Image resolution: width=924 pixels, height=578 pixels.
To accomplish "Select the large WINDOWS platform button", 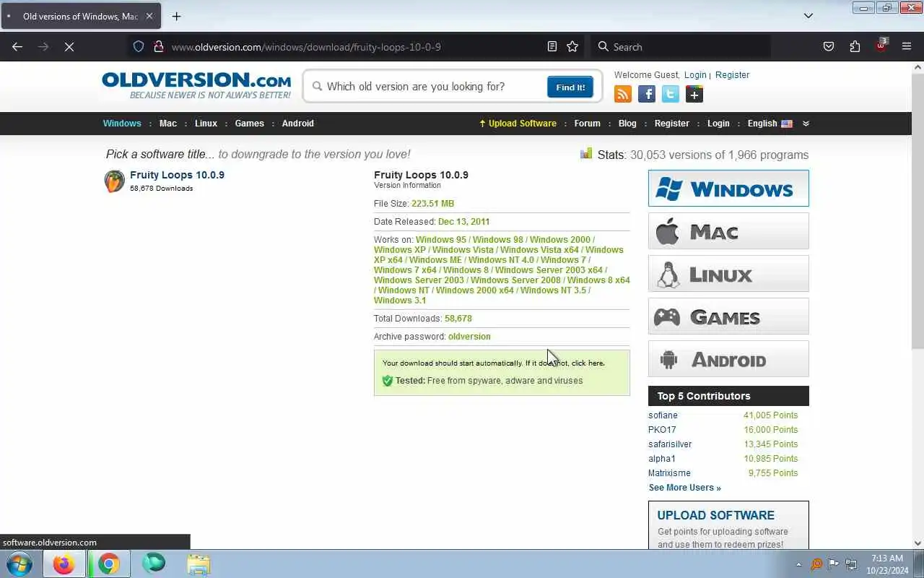I will [x=728, y=189].
